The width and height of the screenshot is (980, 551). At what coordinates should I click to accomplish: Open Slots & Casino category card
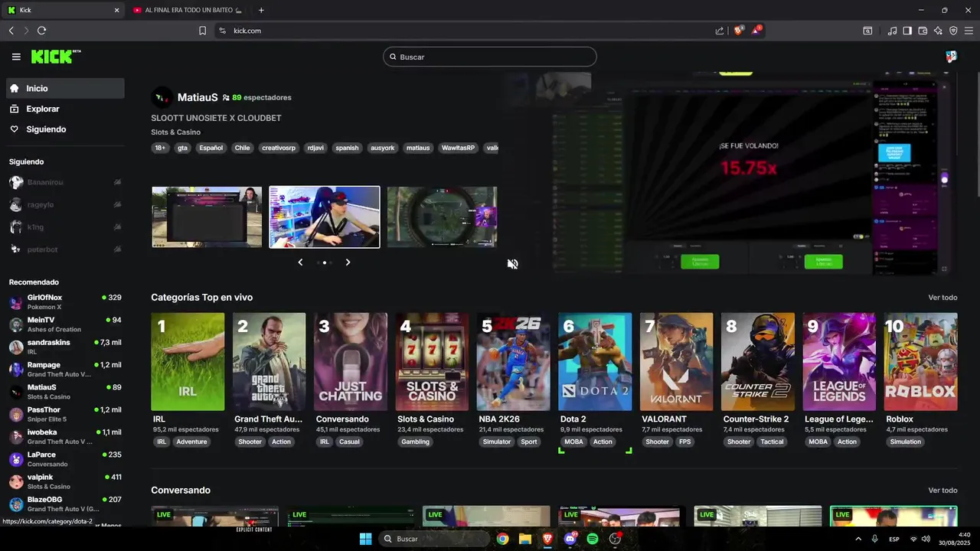coord(432,361)
